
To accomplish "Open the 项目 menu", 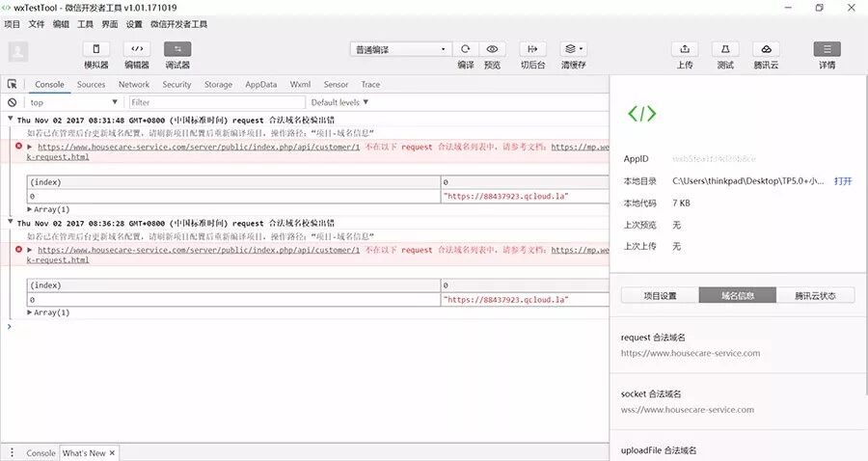I will click(12, 24).
